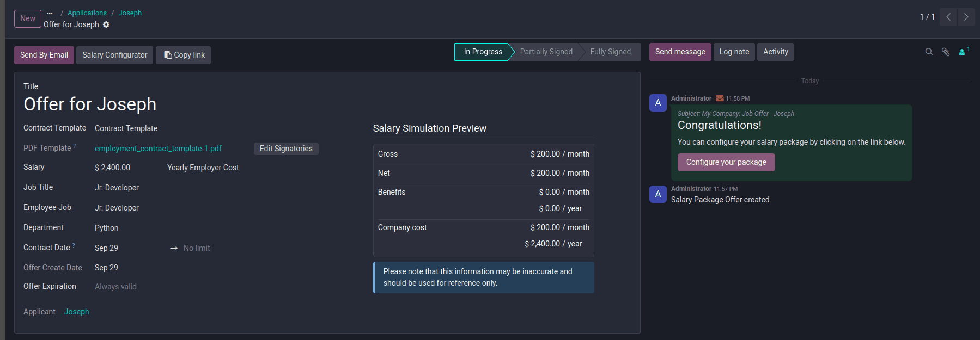Copy the offer link
Screen dimensions: 980x340
pyautogui.click(x=184, y=55)
